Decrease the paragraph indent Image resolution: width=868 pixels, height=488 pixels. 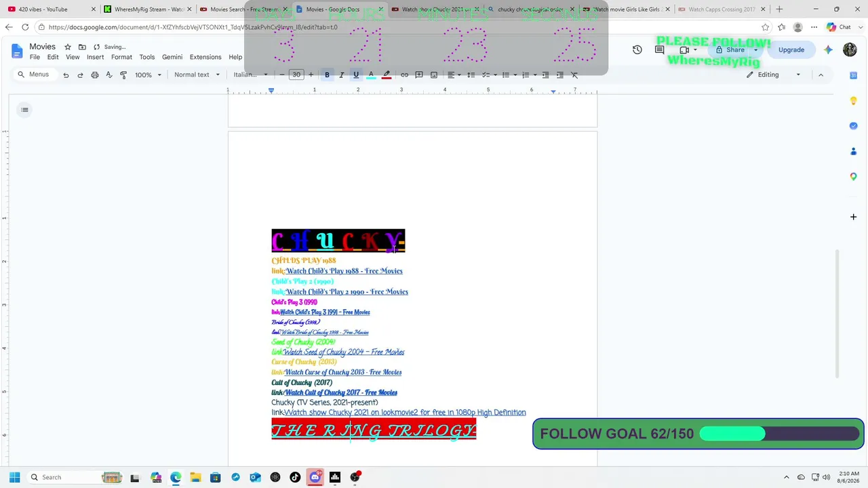coord(545,75)
